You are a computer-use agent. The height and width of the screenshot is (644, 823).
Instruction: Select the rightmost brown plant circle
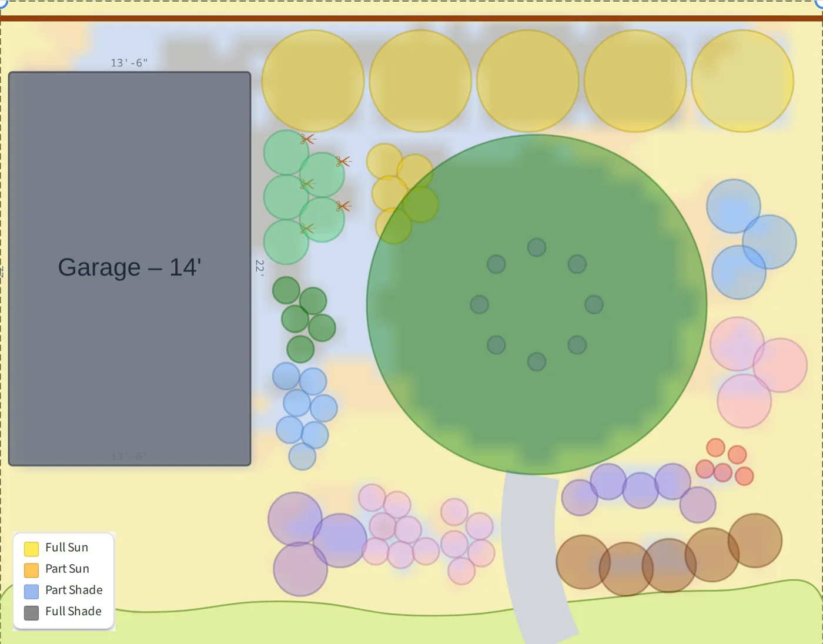click(755, 541)
